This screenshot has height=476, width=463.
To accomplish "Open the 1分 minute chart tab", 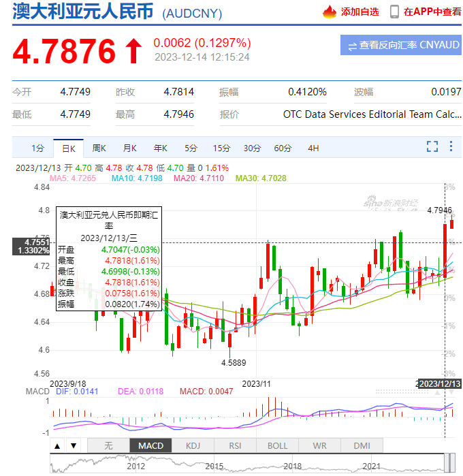I will coord(38,148).
